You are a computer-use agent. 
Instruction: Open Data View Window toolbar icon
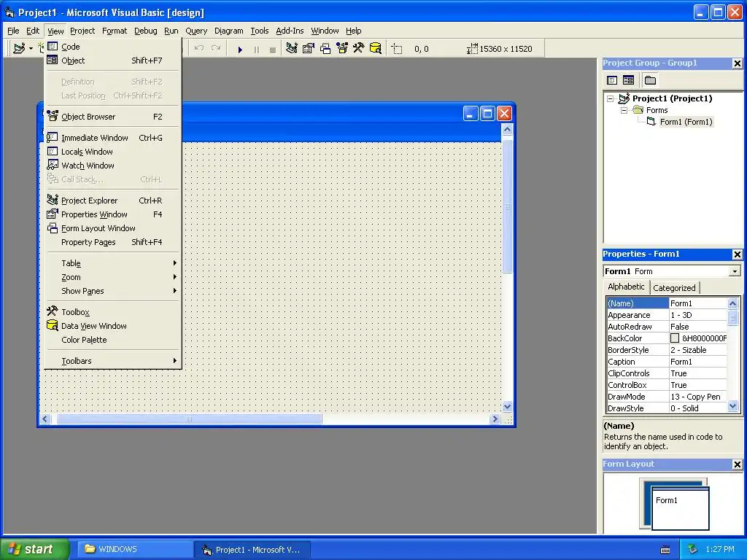tap(376, 49)
